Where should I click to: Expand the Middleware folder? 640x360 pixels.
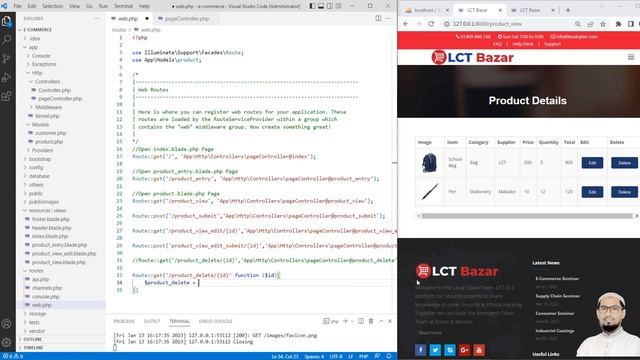[48, 107]
